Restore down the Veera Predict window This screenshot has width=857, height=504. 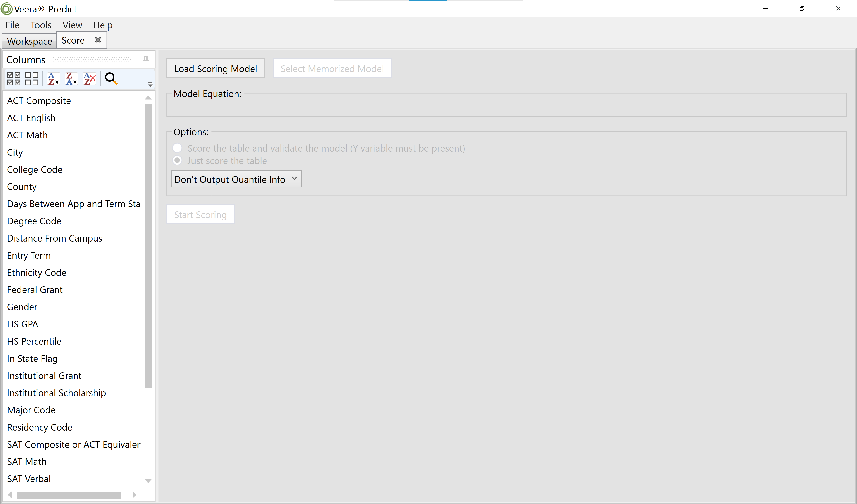click(802, 8)
